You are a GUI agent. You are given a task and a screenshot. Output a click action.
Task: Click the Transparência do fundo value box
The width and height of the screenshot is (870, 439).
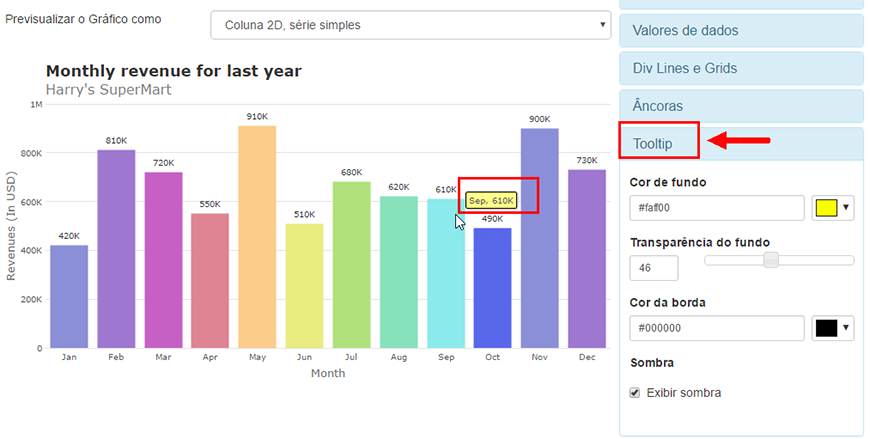[x=654, y=268]
